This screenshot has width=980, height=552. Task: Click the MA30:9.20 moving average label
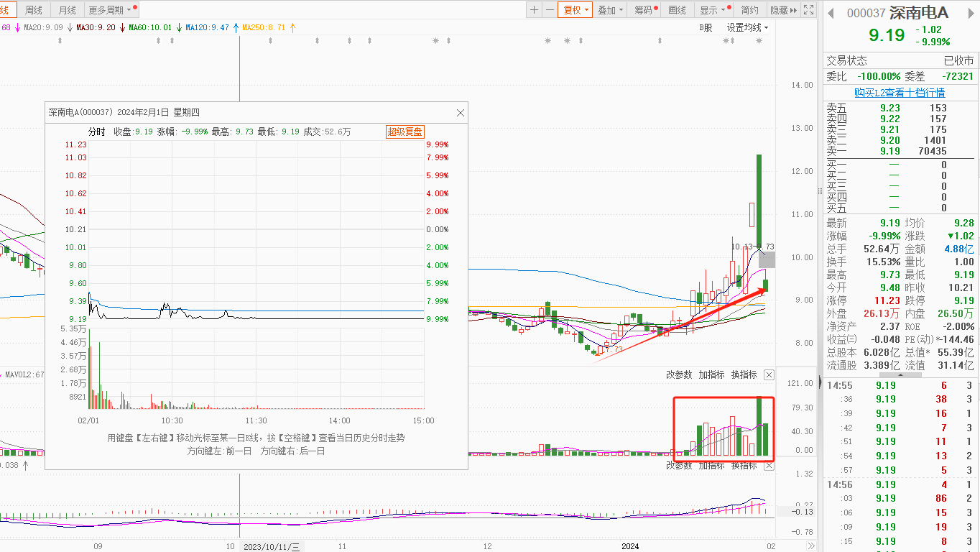point(96,27)
